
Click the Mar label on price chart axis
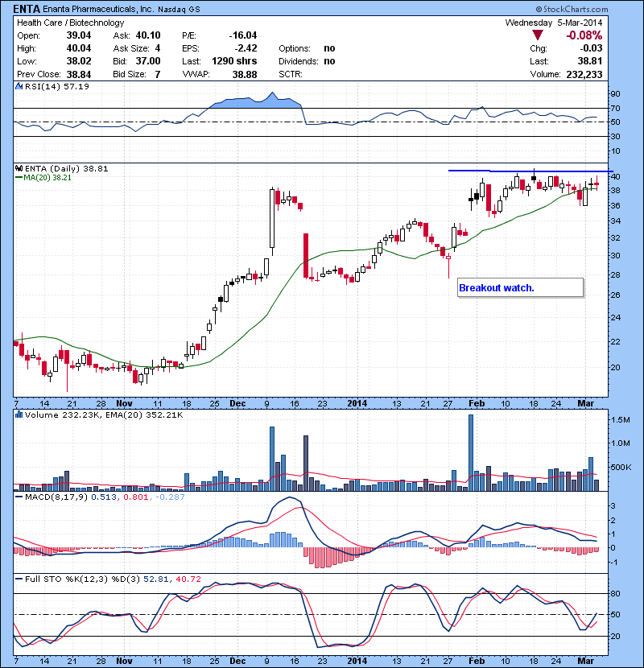pos(585,403)
